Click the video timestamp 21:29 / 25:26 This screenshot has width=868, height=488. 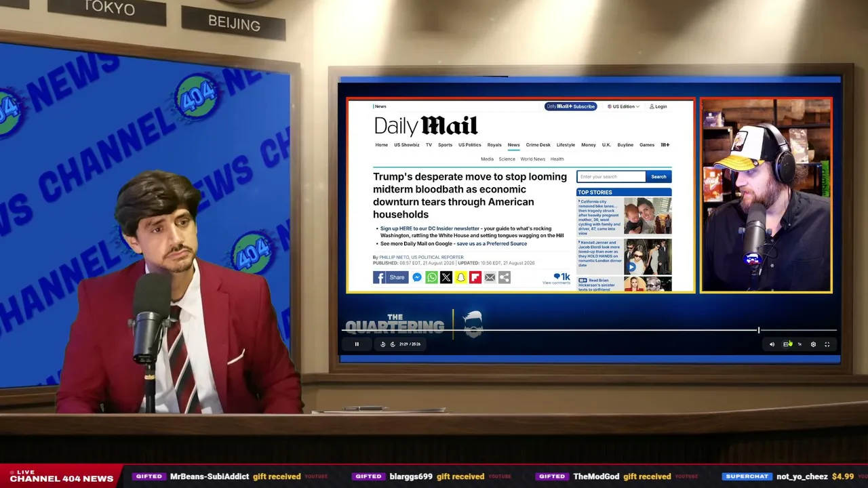(x=410, y=344)
